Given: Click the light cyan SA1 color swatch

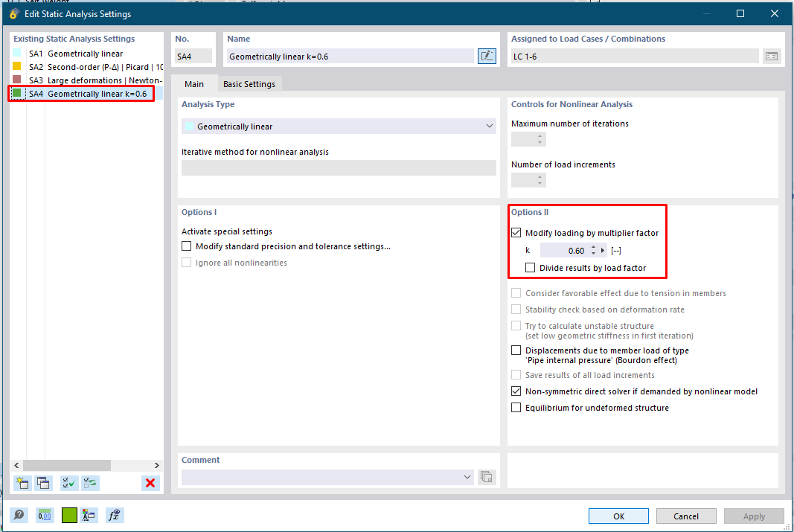Looking at the screenshot, I should pos(16,53).
